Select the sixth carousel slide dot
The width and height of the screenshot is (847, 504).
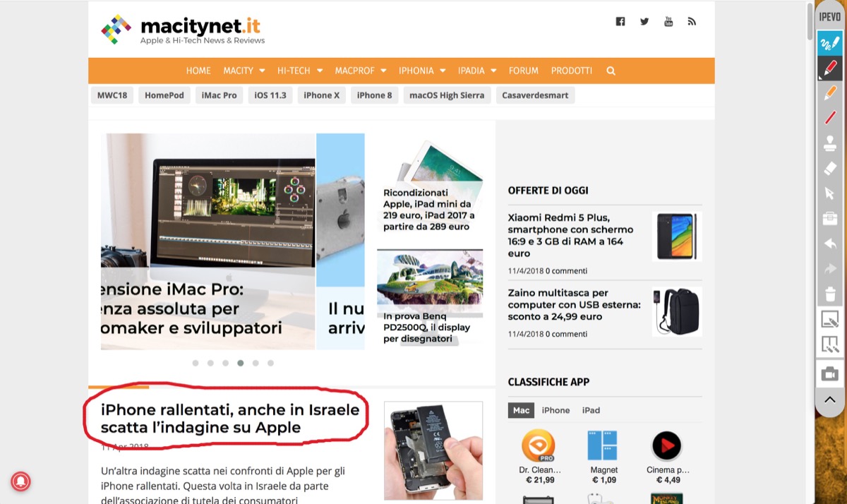coord(270,363)
